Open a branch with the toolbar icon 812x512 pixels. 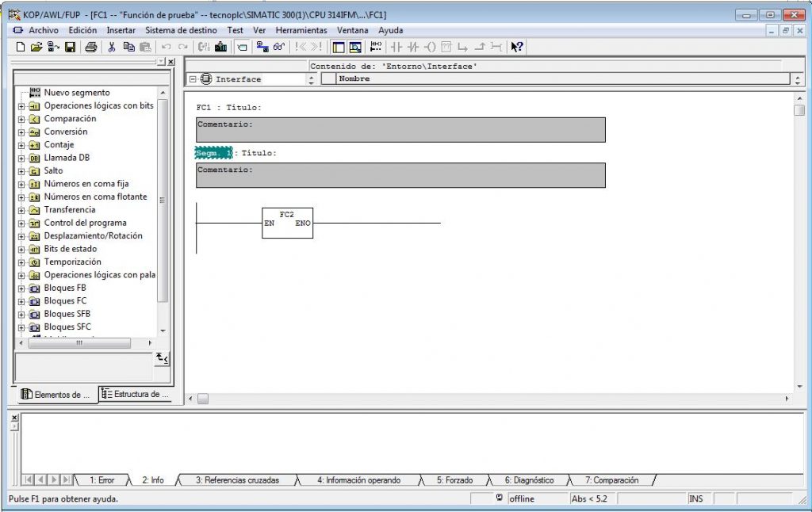click(x=464, y=47)
